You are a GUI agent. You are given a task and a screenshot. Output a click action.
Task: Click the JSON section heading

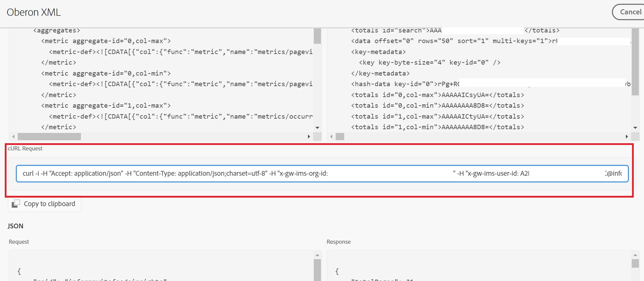tap(15, 226)
